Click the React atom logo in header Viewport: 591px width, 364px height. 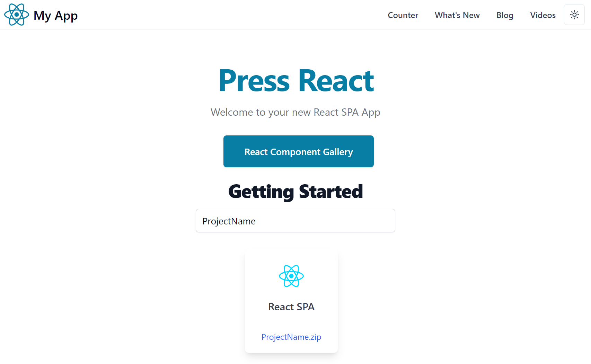pyautogui.click(x=16, y=15)
